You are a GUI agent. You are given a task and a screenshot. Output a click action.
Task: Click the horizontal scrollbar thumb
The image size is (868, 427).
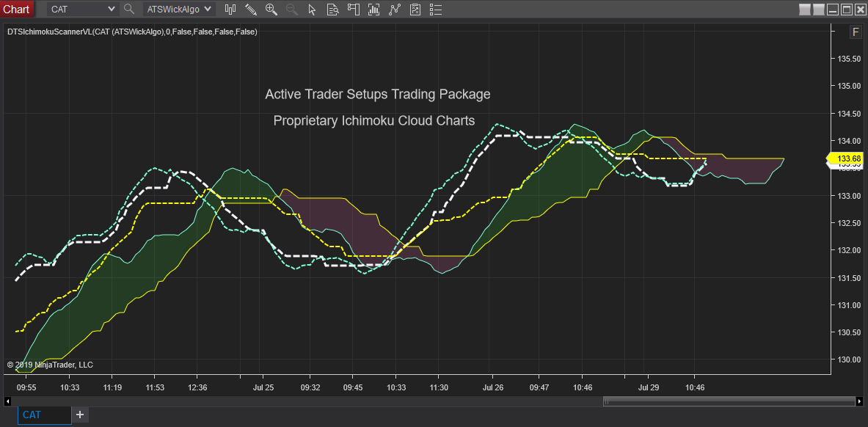coord(729,401)
